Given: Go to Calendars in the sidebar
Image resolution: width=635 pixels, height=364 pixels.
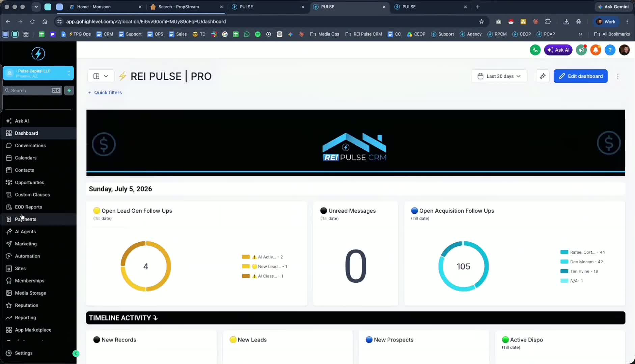Looking at the screenshot, I should pyautogui.click(x=26, y=158).
